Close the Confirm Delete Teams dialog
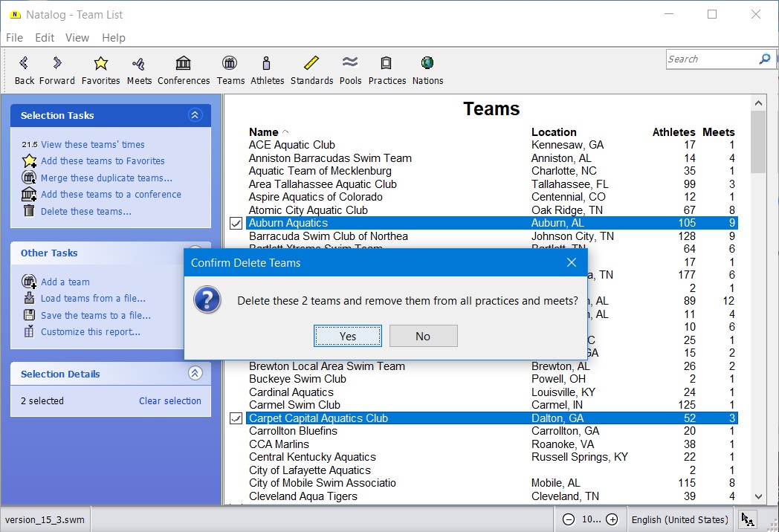This screenshot has height=532, width=779. [x=571, y=262]
